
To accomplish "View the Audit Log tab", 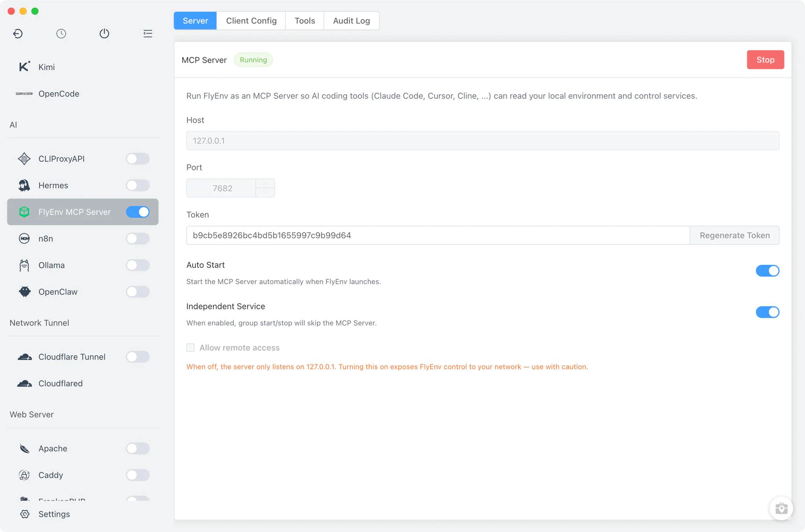I will point(351,20).
